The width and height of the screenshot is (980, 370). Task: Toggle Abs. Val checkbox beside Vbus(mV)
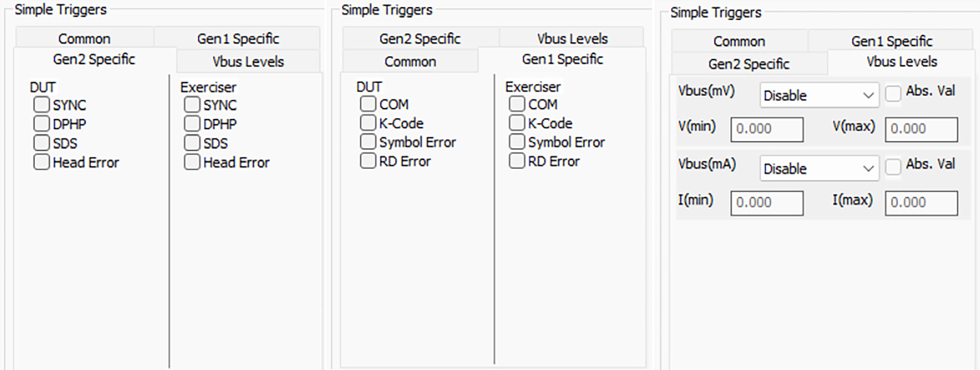(x=893, y=93)
